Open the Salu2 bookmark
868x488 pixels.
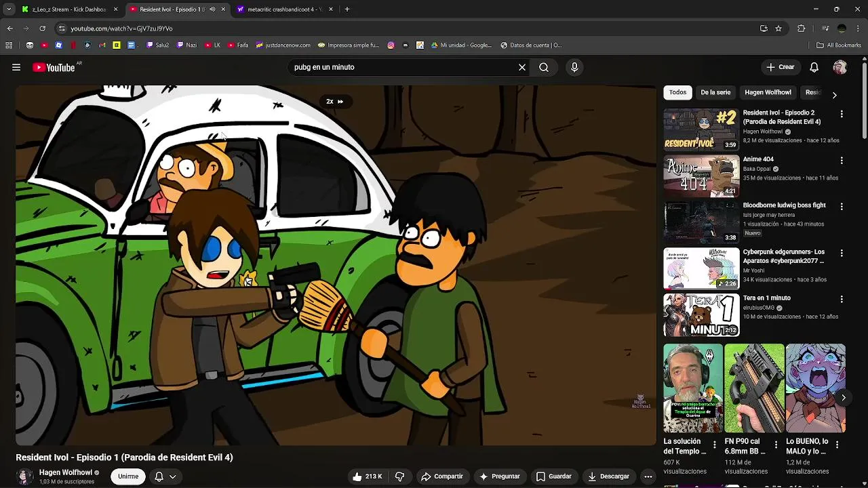tap(157, 45)
